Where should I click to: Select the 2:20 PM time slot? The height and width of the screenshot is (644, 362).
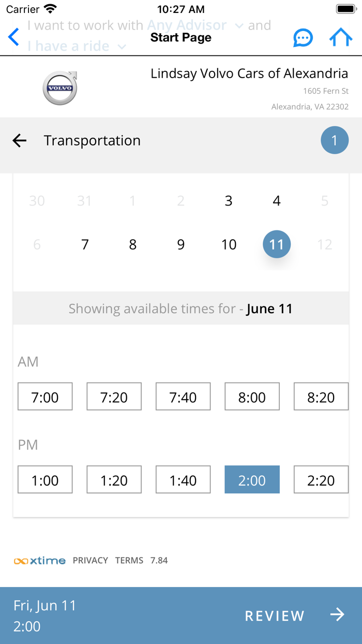coord(321,479)
